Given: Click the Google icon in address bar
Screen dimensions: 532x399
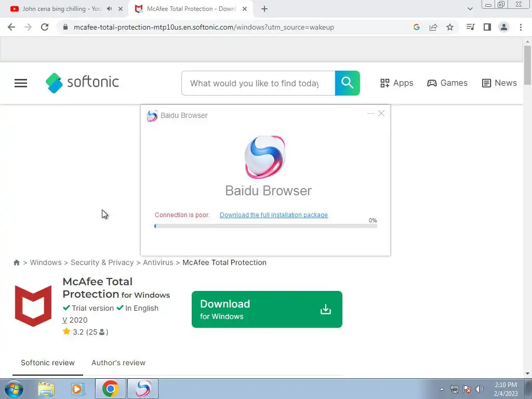Looking at the screenshot, I should click(x=417, y=27).
